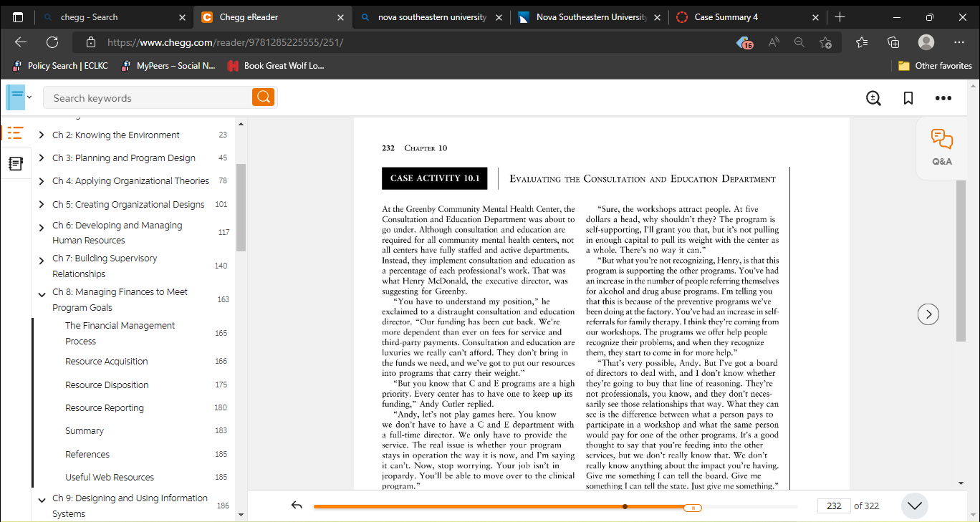
Task: Open the reader three-dot more options menu
Action: [943, 98]
